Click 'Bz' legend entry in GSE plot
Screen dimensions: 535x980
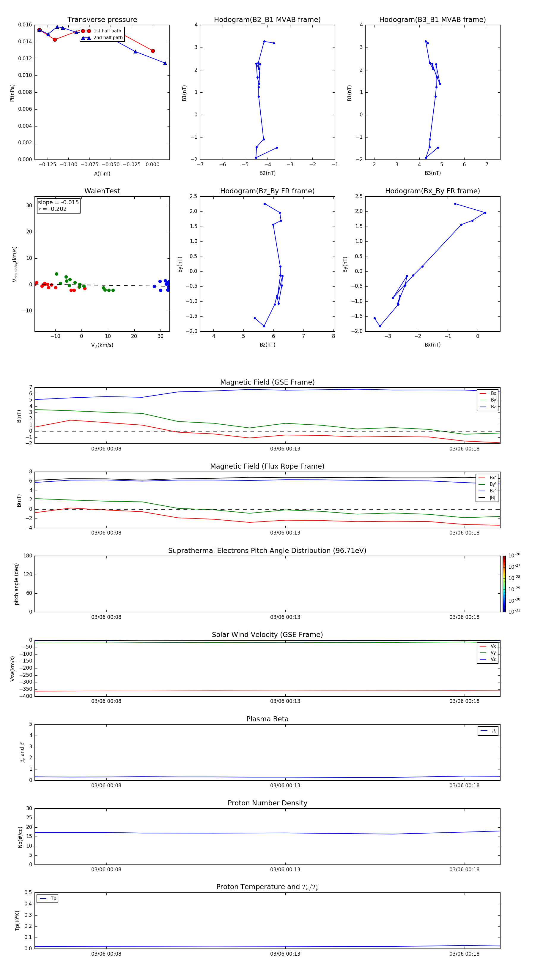(x=488, y=407)
